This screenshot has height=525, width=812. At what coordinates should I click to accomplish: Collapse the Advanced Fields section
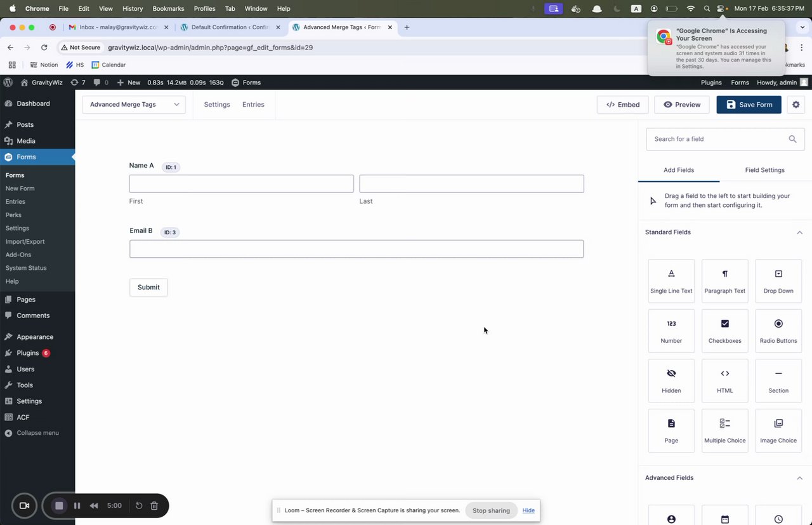coord(799,478)
